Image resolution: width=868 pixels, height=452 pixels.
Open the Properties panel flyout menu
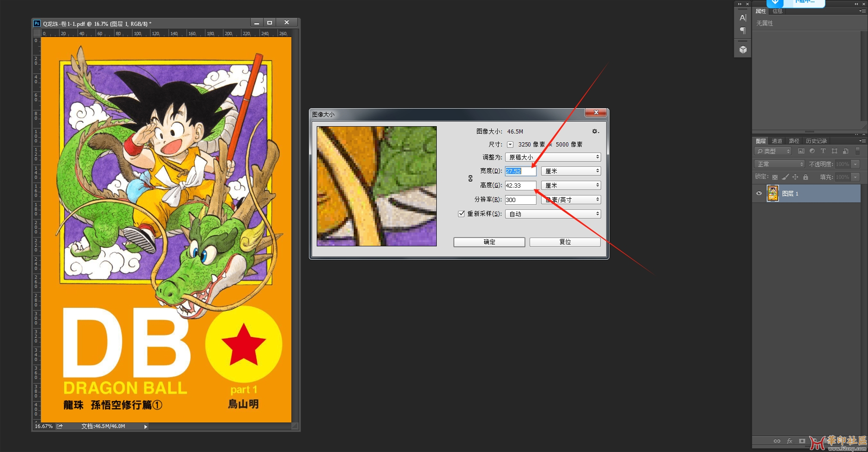click(x=862, y=11)
